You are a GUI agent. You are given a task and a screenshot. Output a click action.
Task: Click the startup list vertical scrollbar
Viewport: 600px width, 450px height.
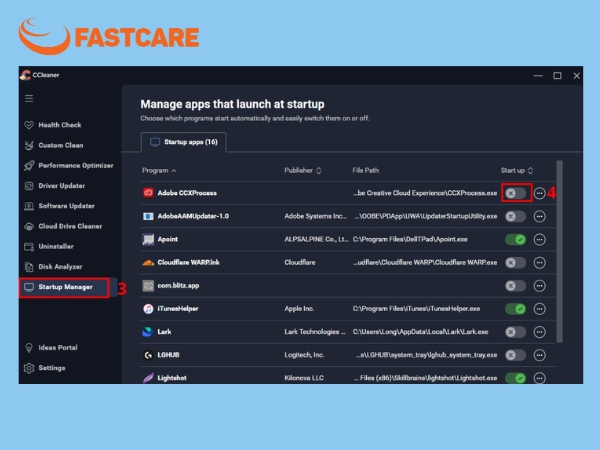559,251
